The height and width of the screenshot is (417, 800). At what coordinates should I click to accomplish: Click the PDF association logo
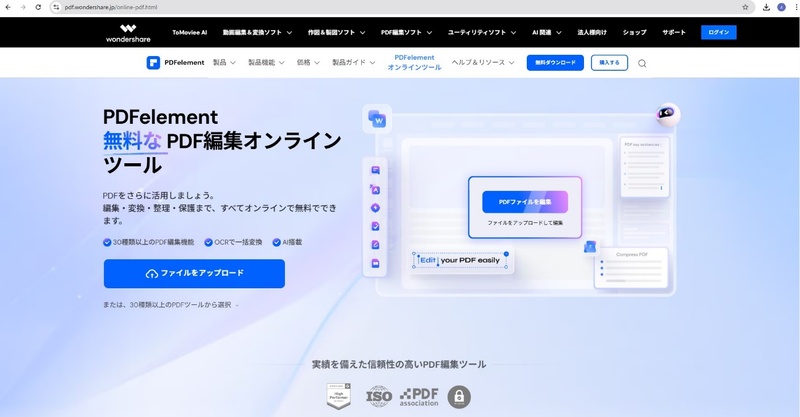tap(419, 397)
